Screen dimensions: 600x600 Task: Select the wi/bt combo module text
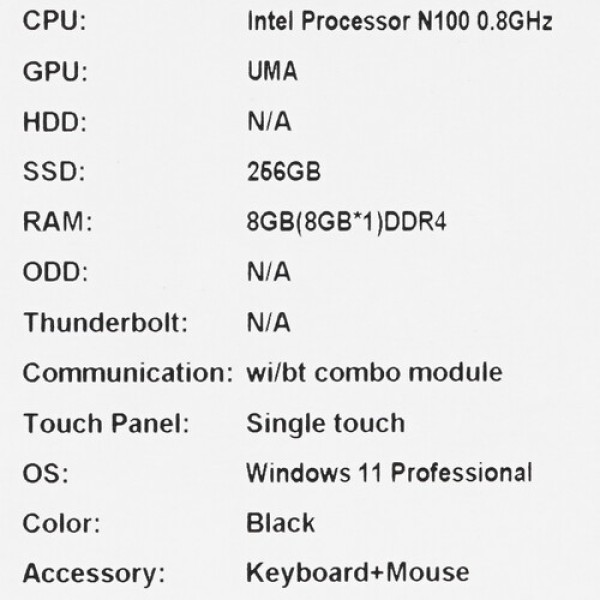pyautogui.click(x=374, y=373)
